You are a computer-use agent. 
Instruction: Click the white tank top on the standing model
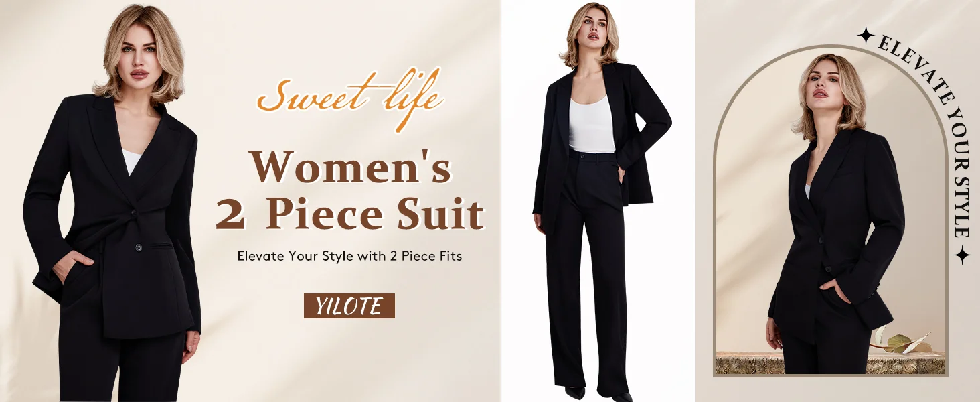click(x=592, y=125)
